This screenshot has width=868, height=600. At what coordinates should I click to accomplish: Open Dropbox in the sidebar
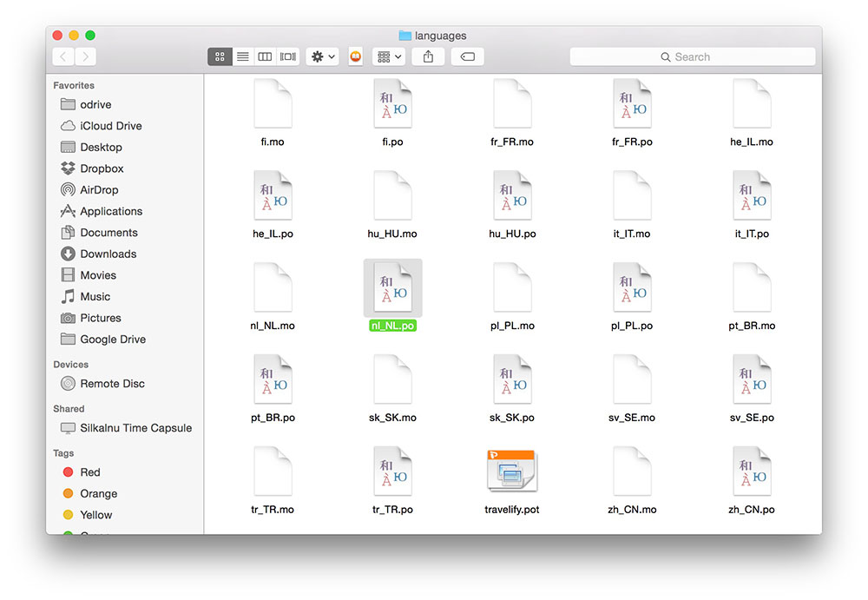pyautogui.click(x=102, y=168)
